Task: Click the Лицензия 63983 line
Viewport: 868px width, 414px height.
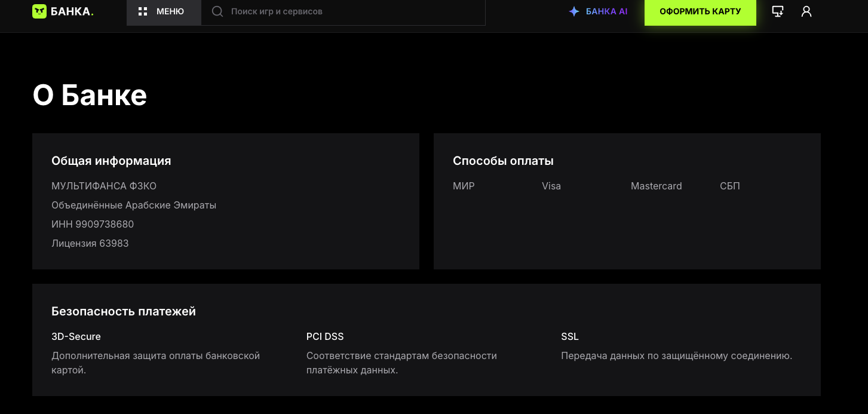Action: 90,243
